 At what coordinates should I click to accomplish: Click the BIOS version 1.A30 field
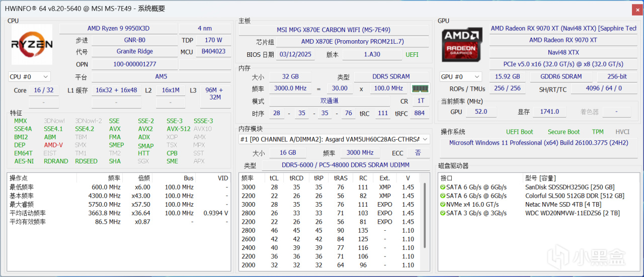pyautogui.click(x=372, y=55)
